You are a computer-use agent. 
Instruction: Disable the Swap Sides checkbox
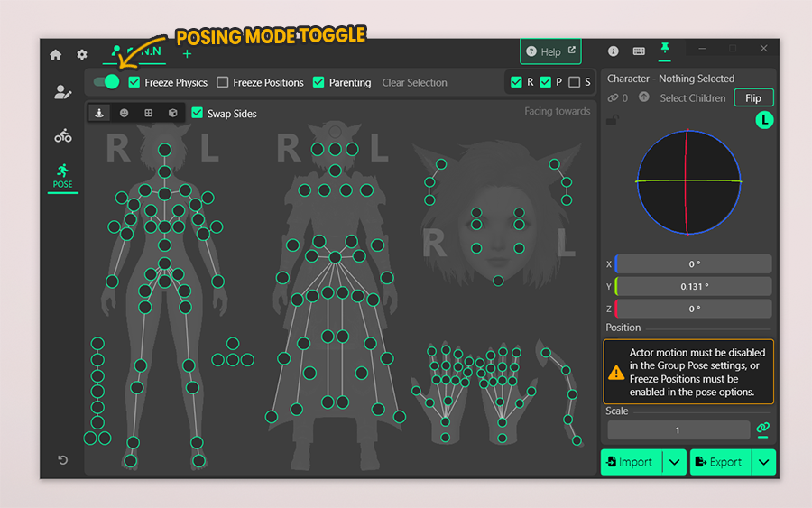198,114
